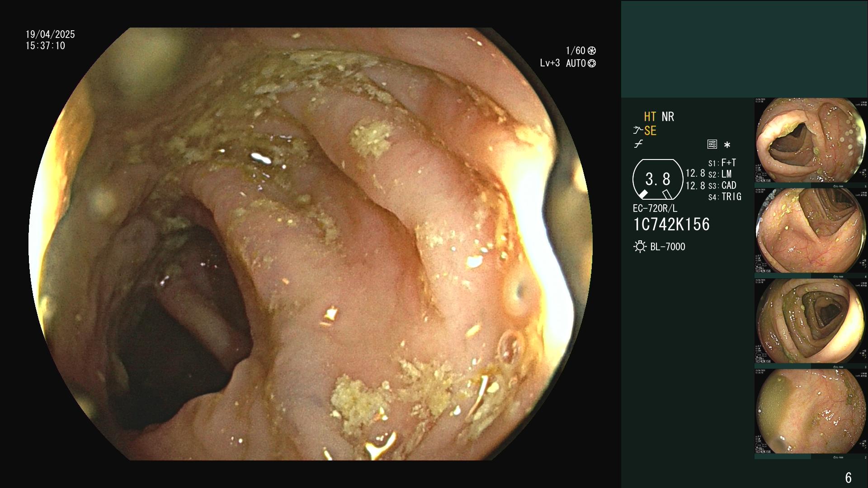Click the settings sliders icon

click(712, 145)
